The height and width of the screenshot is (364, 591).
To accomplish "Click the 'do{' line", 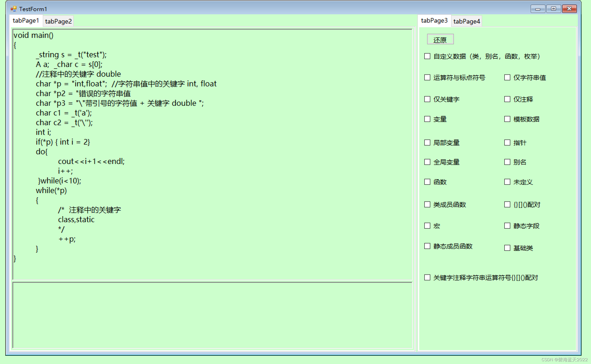I will point(42,152).
